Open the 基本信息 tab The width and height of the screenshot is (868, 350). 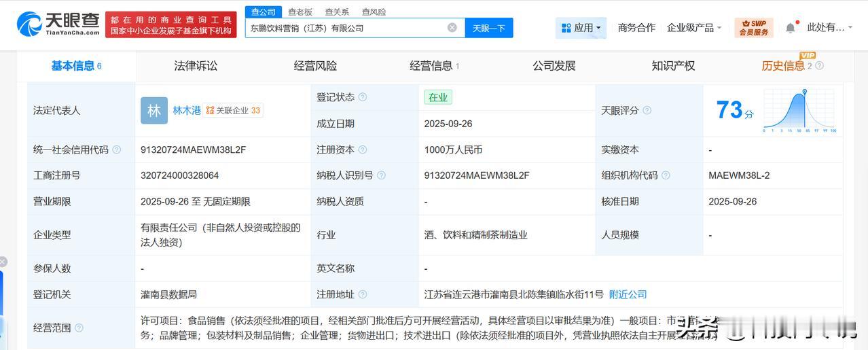(x=76, y=66)
